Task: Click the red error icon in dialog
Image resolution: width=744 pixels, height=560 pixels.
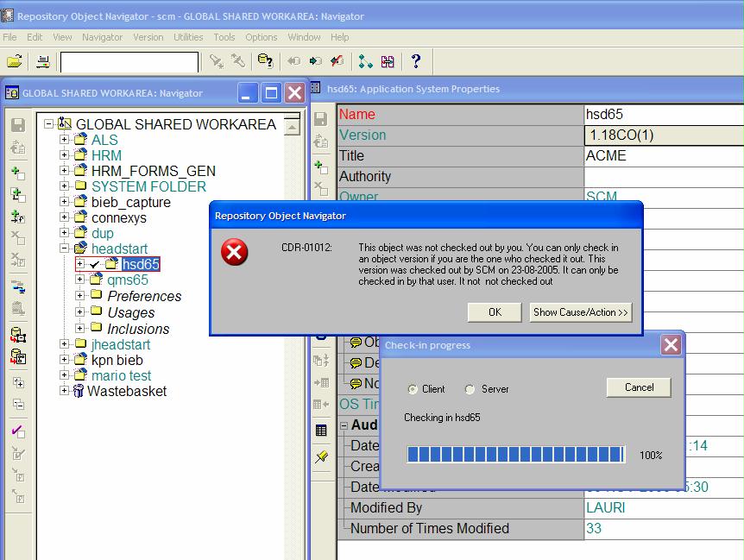Action: click(x=235, y=252)
